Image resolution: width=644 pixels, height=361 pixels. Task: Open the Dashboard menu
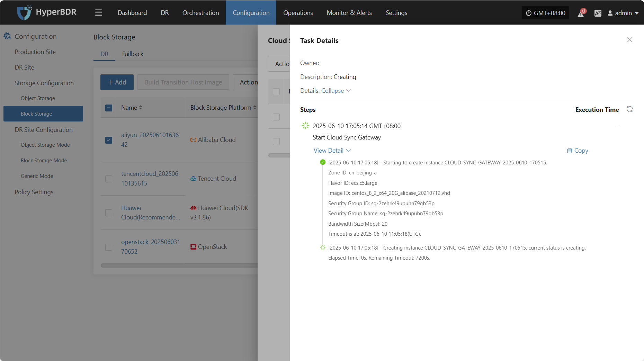pyautogui.click(x=132, y=13)
